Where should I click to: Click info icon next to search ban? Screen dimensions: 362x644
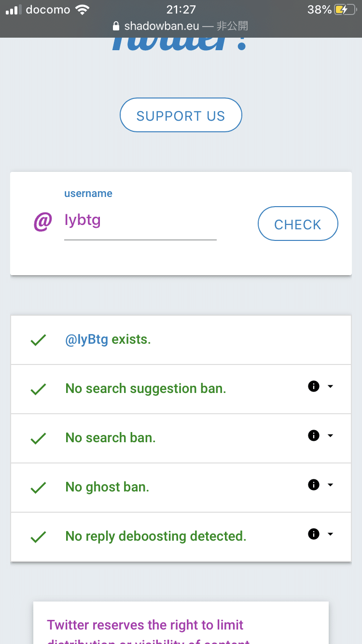314,435
